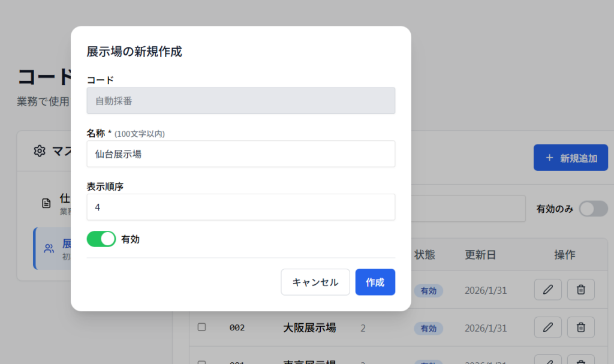Toggle the 有効 switch in the dialog
The width and height of the screenshot is (614, 364).
[101, 239]
